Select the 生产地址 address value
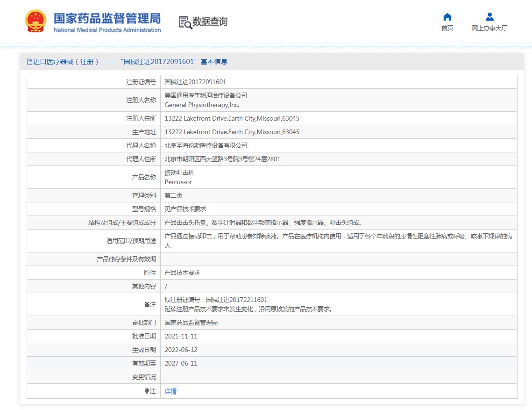This screenshot has height=410, width=532. (x=232, y=132)
